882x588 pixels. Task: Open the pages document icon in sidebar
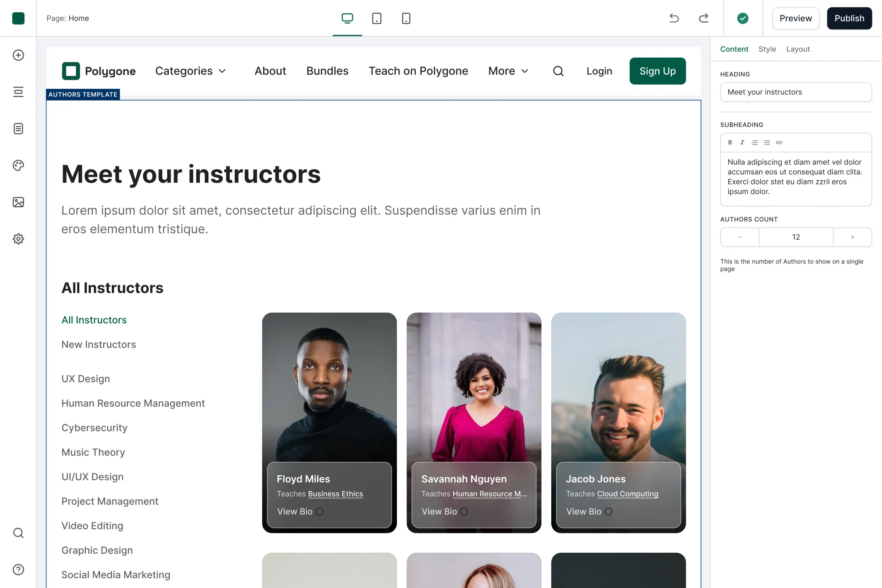(x=18, y=129)
